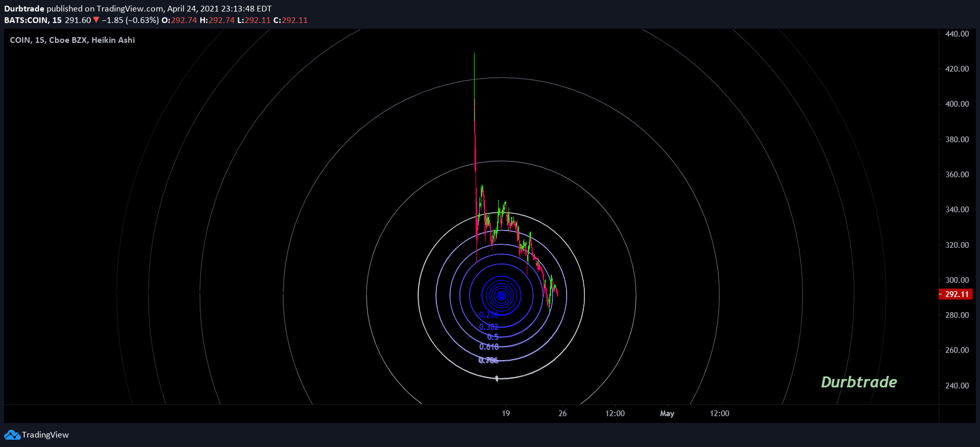Click the 19 date on time axis
Viewport: 980px width, 447px height.
506,413
